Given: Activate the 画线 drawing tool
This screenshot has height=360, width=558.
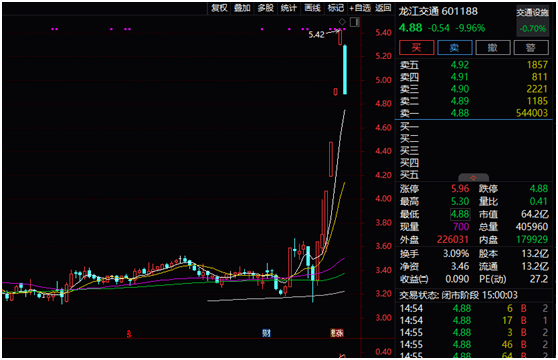Looking at the screenshot, I should coord(312,8).
